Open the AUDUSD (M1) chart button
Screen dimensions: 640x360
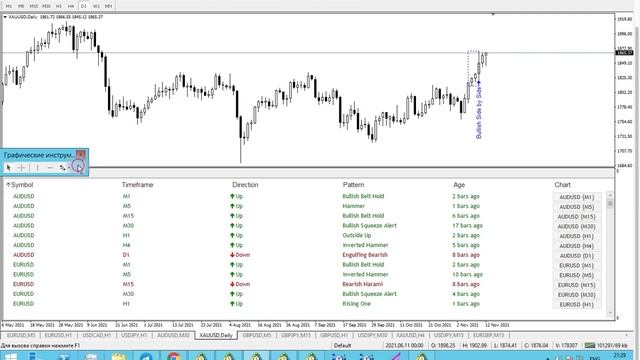(x=576, y=197)
